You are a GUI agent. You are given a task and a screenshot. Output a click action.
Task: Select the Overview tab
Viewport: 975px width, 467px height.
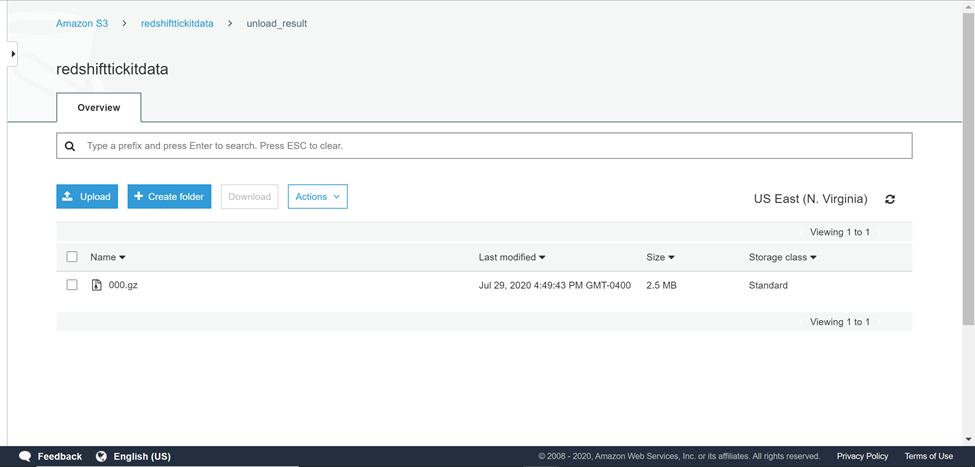(99, 108)
